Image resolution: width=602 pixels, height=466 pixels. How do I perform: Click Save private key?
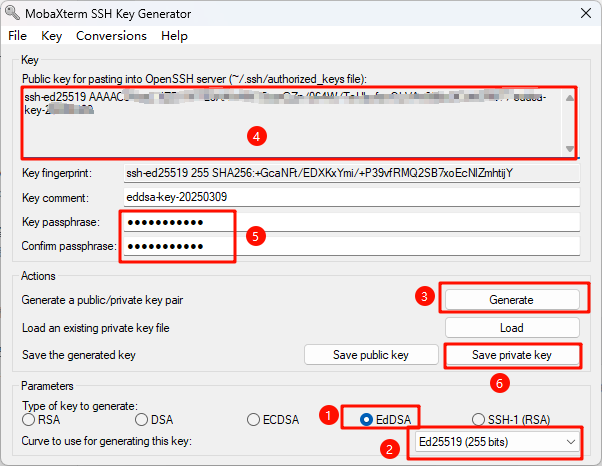point(512,355)
